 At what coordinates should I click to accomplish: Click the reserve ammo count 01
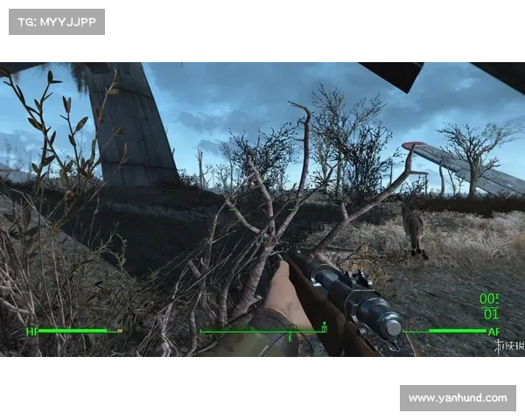pyautogui.click(x=491, y=314)
